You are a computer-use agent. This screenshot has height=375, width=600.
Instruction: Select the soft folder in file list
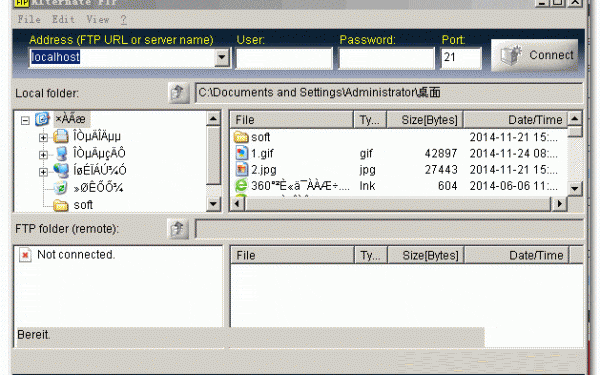(261, 137)
